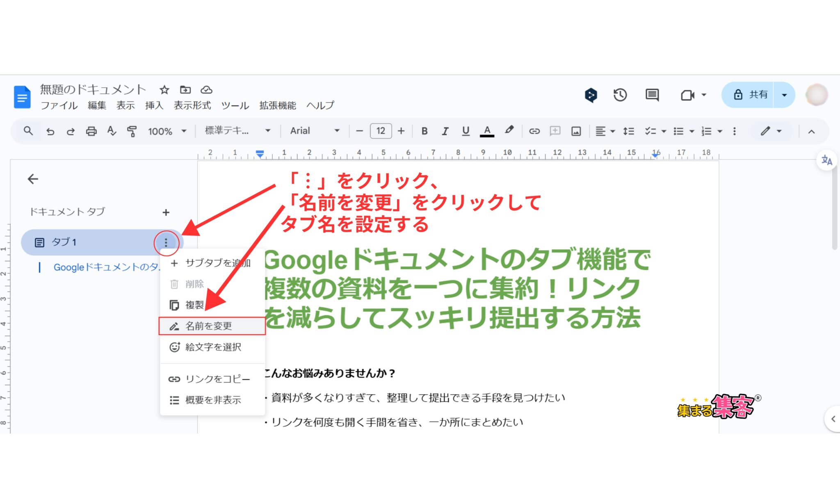840x504 pixels.
Task: Choose 絵文字を選択 from context menu
Action: coord(212,347)
